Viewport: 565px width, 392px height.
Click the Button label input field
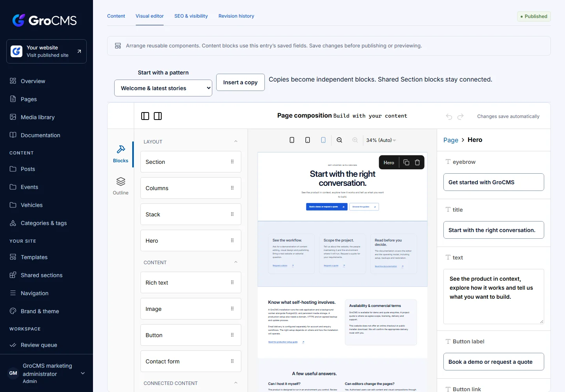pyautogui.click(x=494, y=362)
